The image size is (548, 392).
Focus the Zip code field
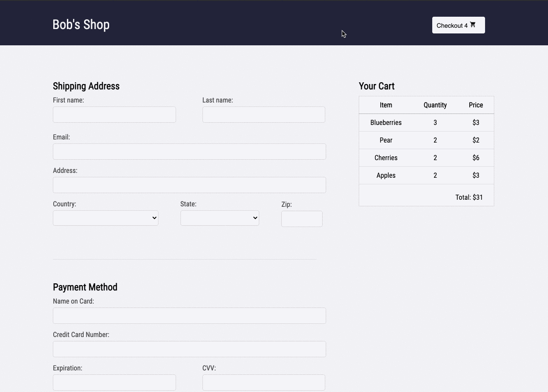(302, 219)
